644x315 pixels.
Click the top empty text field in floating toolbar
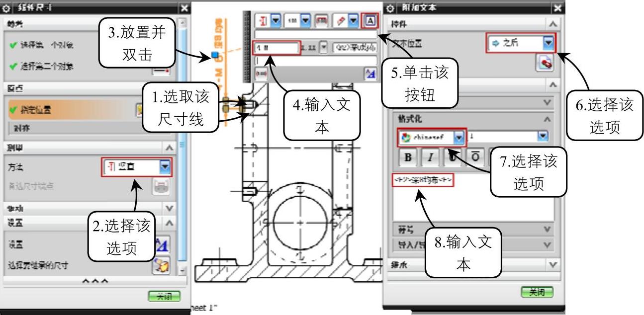(x=316, y=34)
